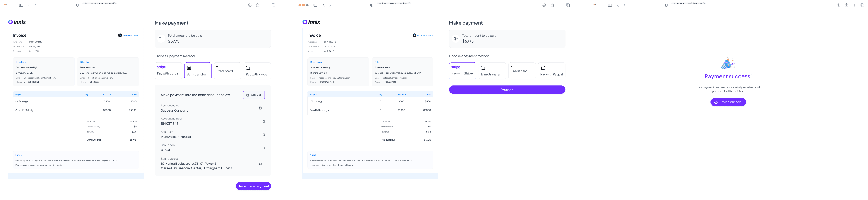Select Bank transfer in bank-details window
Viewport: 868px width, 200px height.
coord(198,71)
